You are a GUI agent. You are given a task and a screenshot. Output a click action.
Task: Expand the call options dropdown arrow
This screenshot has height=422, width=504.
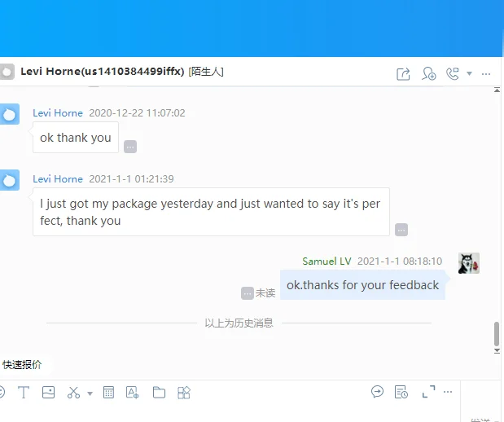(x=469, y=73)
